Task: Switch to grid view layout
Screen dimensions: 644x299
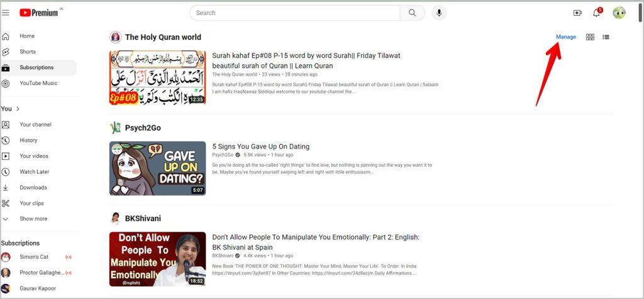Action: 590,37
